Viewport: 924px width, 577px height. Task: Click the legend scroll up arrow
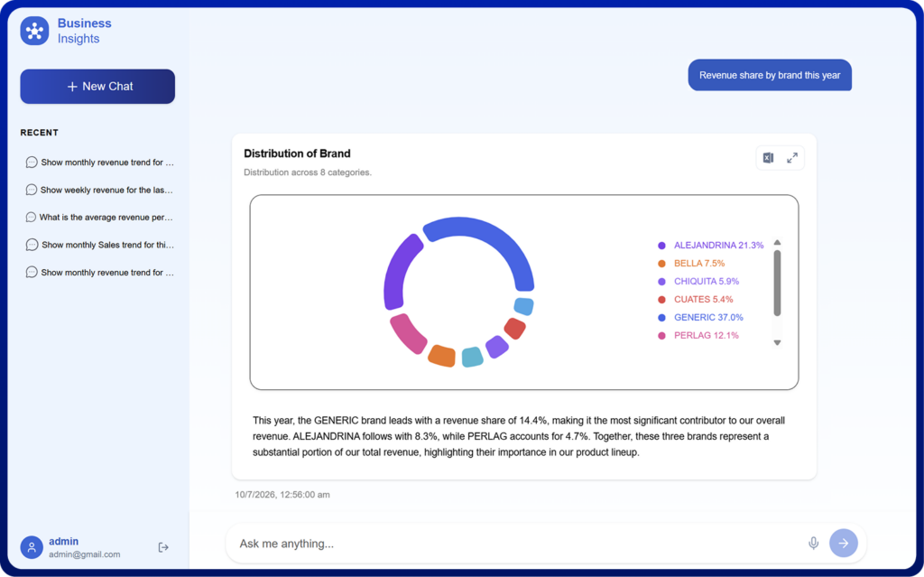777,243
